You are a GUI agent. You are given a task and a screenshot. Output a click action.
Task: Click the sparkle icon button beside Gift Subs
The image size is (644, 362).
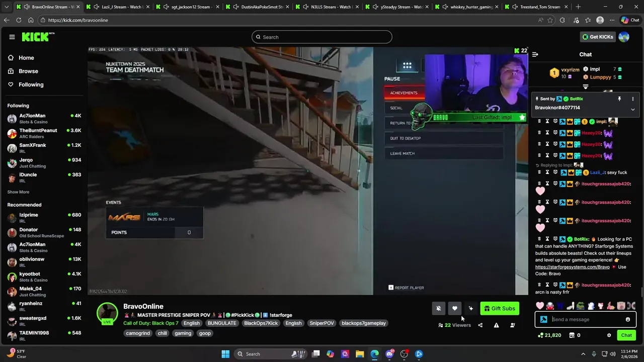pos(470,309)
